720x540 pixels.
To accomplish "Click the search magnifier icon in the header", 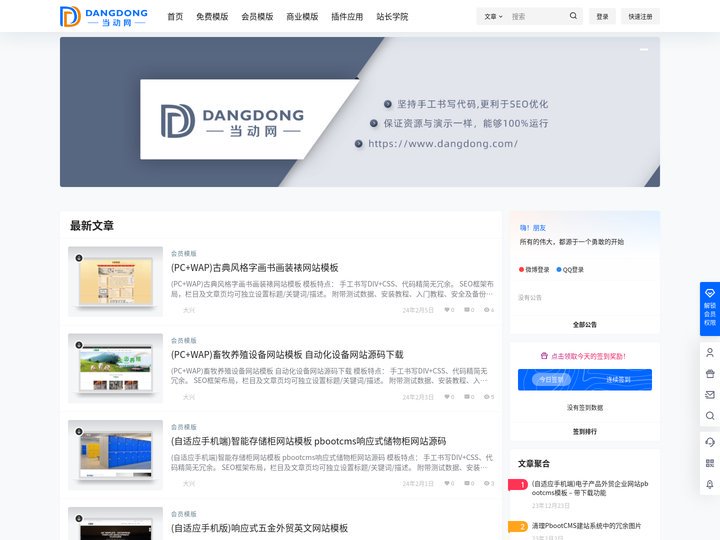I will click(x=573, y=16).
